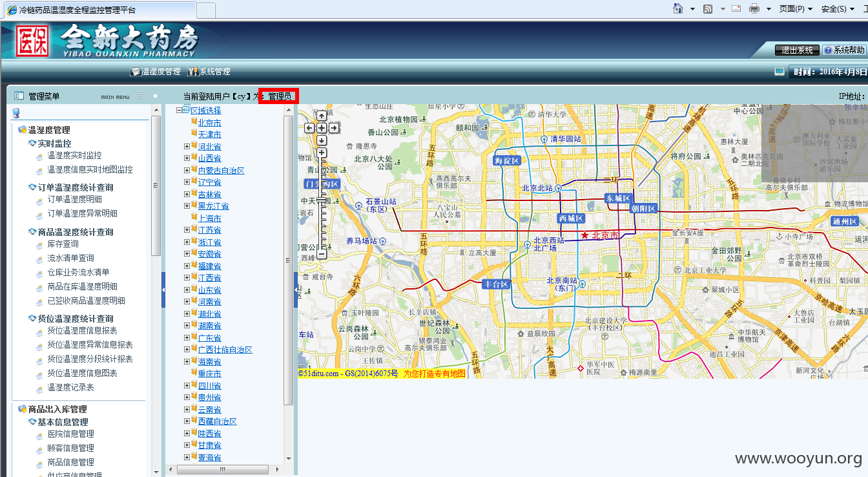This screenshot has width=868, height=477.
Task: Click the 管理菜单 panel icon
Action: pyautogui.click(x=19, y=96)
